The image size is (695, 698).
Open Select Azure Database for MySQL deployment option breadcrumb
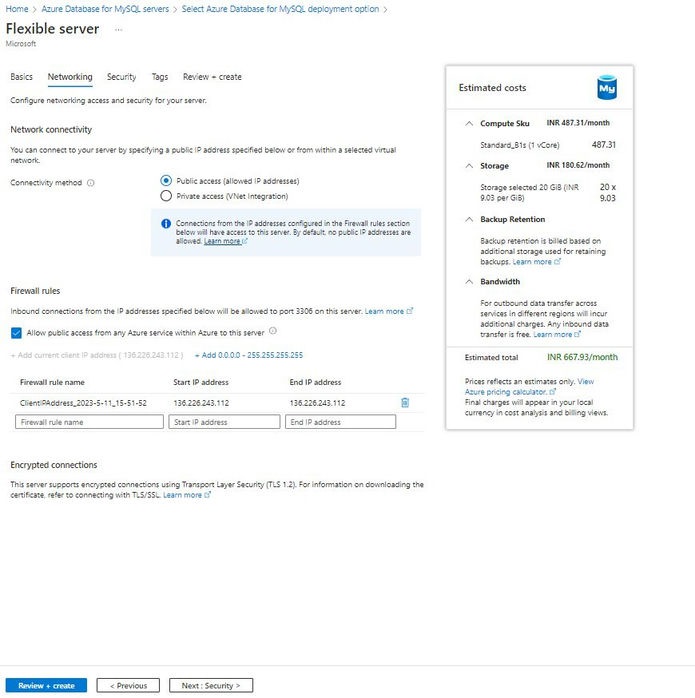tap(280, 9)
